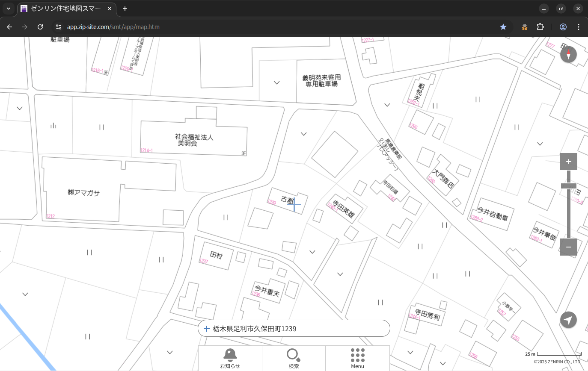Bookmark this page with star icon
The image size is (588, 371).
(x=503, y=27)
